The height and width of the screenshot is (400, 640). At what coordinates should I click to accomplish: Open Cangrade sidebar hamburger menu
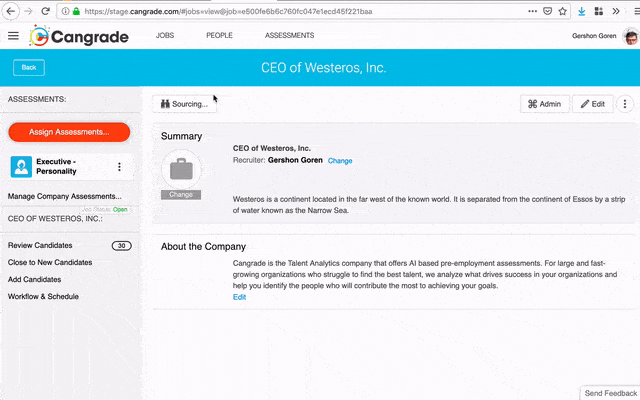[13, 36]
